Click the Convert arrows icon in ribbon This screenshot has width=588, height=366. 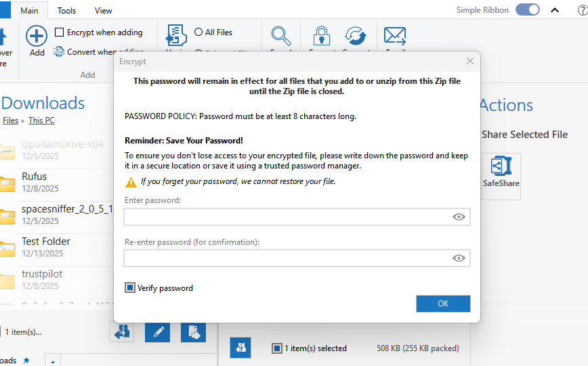[x=355, y=37]
